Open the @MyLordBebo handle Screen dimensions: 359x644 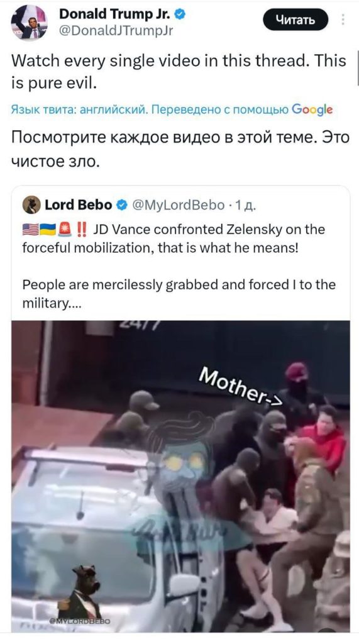pos(179,204)
